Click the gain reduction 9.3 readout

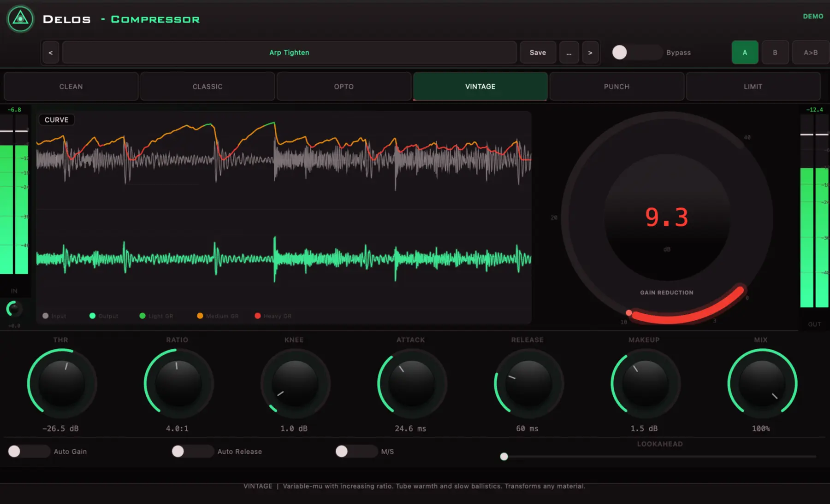click(667, 217)
